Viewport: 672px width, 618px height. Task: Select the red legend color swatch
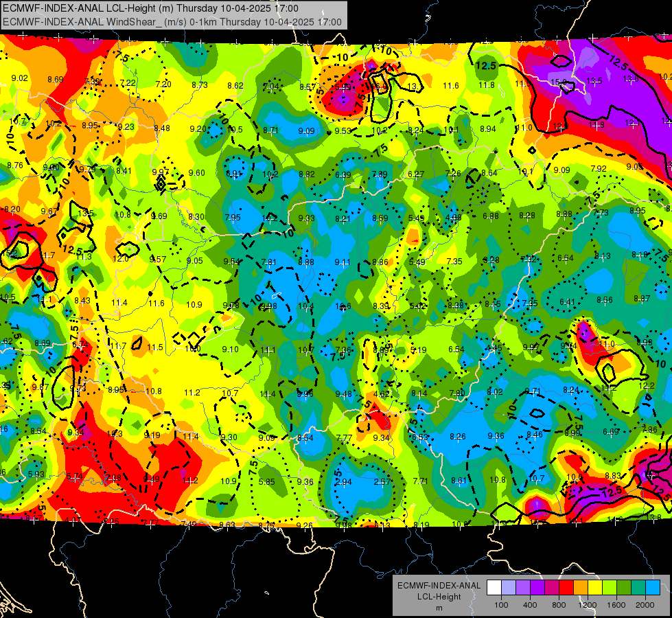click(566, 588)
